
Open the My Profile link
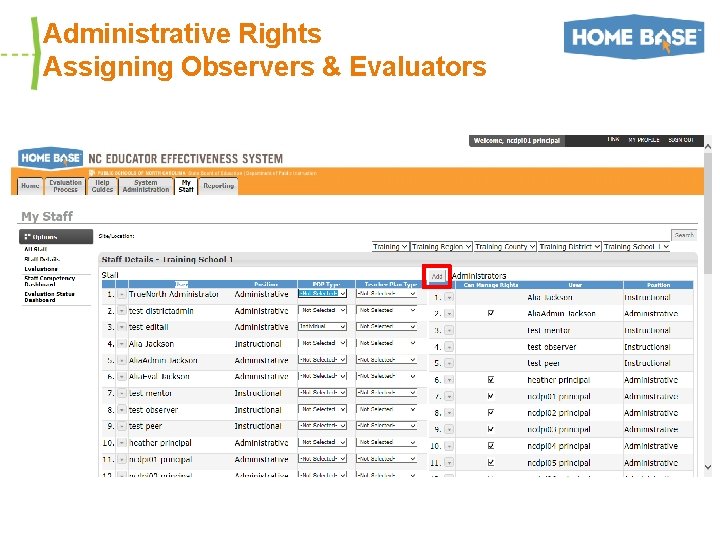point(644,140)
